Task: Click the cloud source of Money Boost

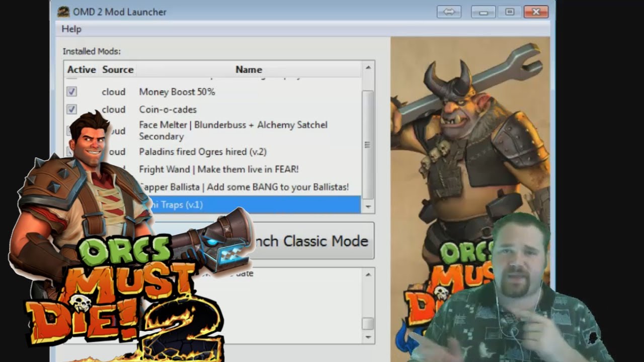Action: coord(114,92)
